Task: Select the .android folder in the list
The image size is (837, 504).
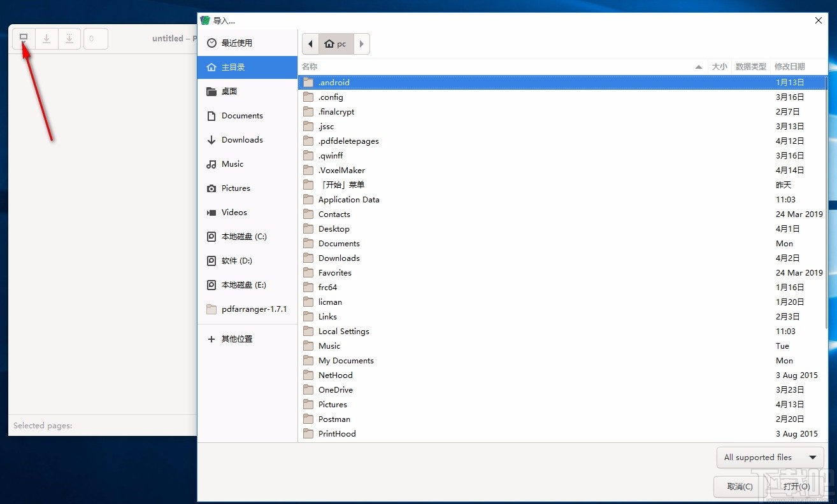Action: pyautogui.click(x=334, y=82)
